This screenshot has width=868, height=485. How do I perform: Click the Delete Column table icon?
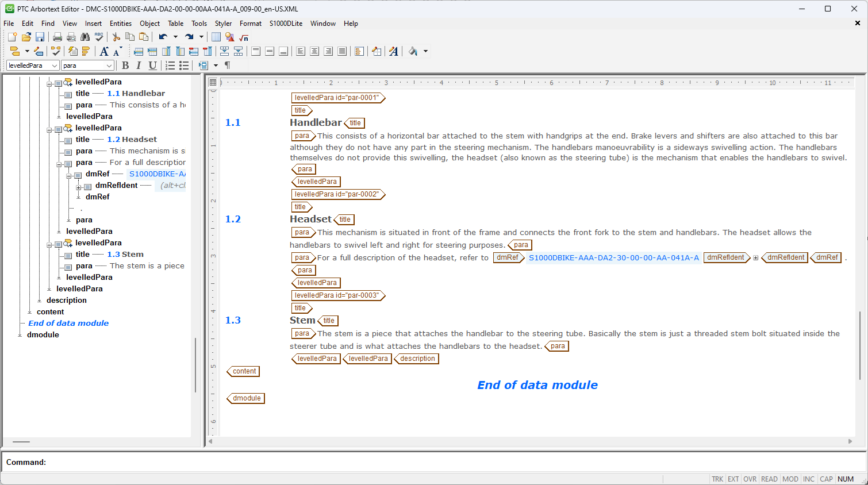pos(208,51)
